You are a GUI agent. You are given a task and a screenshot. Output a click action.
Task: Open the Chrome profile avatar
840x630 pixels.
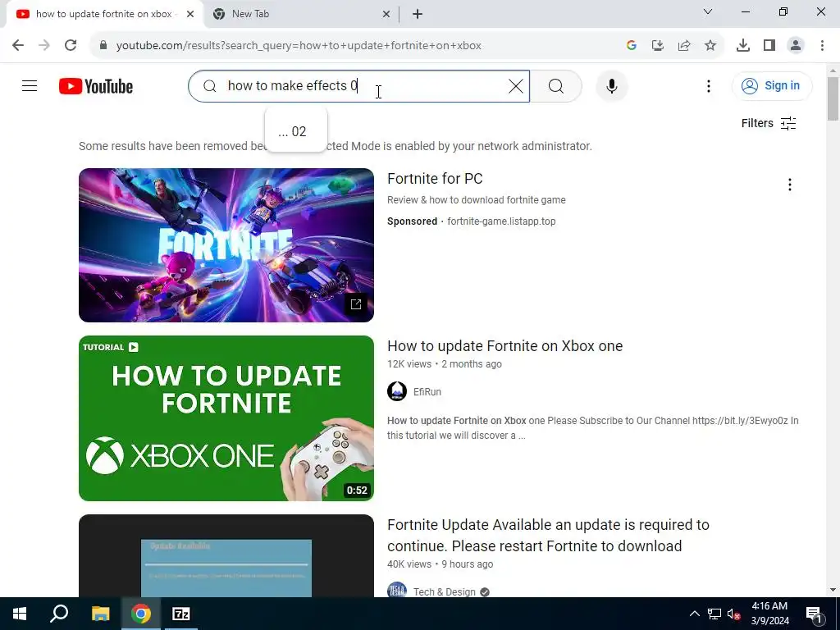(x=796, y=45)
